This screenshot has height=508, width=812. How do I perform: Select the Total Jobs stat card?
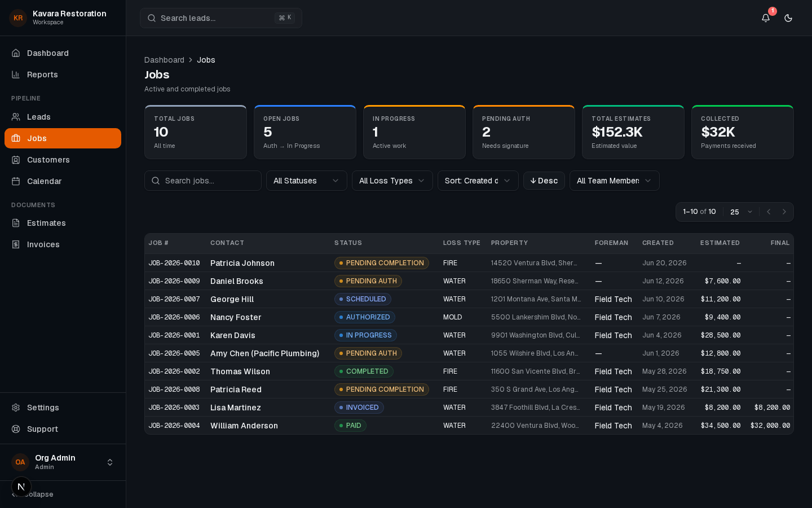click(196, 132)
